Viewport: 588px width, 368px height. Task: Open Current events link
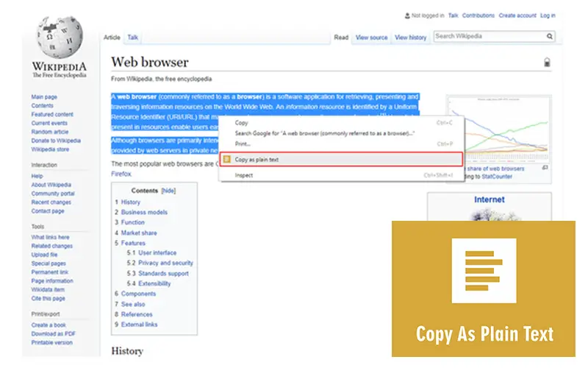tap(49, 123)
